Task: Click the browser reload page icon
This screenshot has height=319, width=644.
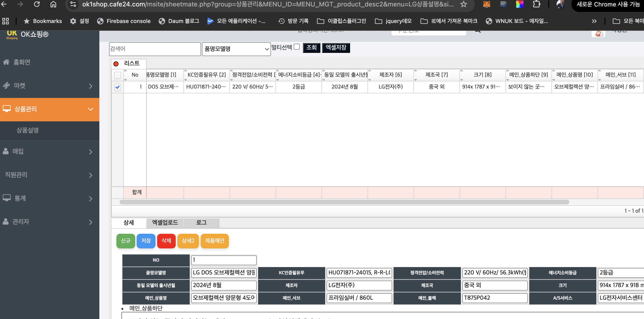Action: tap(37, 4)
